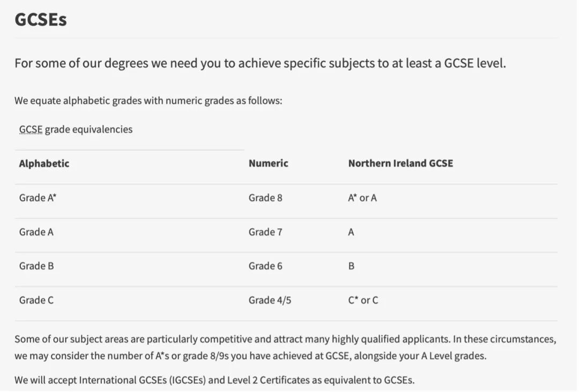This screenshot has width=579, height=392.
Task: Select the Grade A* table cell
Action: tap(38, 198)
